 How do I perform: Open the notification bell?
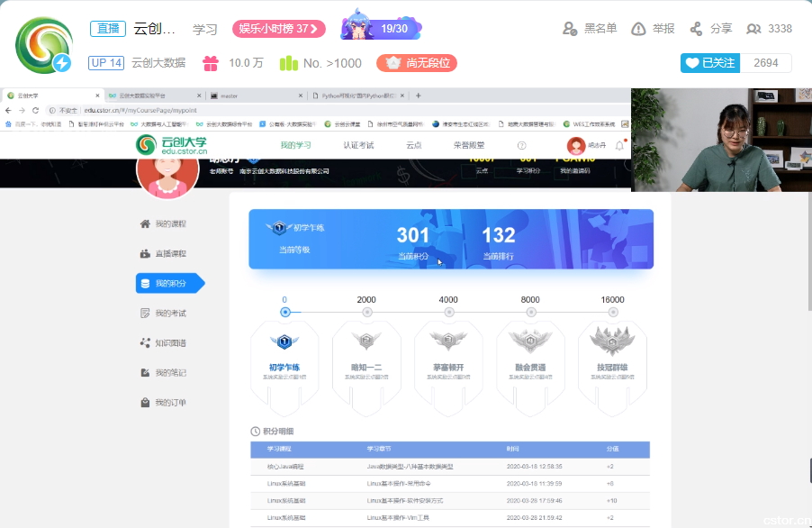[x=620, y=146]
